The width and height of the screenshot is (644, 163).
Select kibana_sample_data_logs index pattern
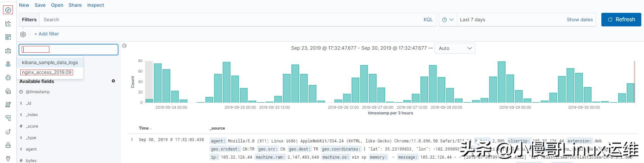[50, 62]
